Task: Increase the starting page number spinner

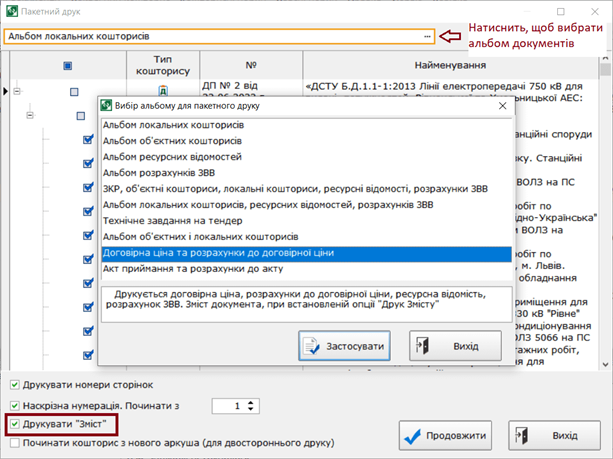Action: pyautogui.click(x=251, y=402)
